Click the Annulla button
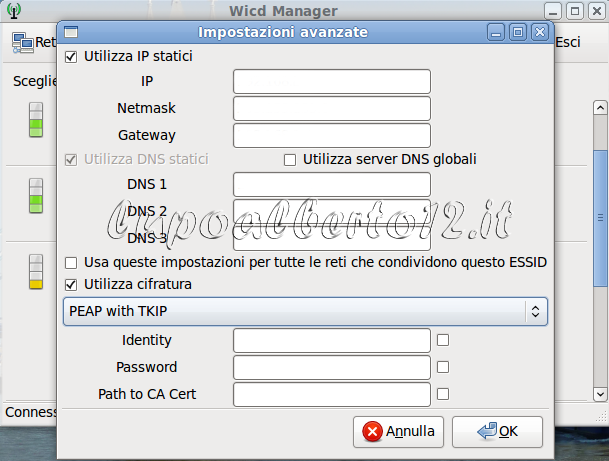Screen dimensions: 609x461 click(x=398, y=432)
